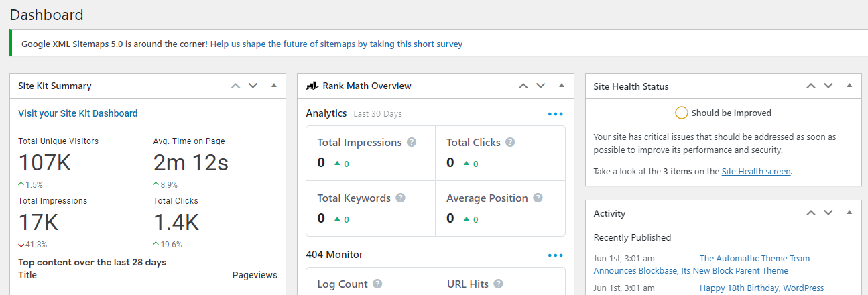Click the Title column header

point(27,275)
